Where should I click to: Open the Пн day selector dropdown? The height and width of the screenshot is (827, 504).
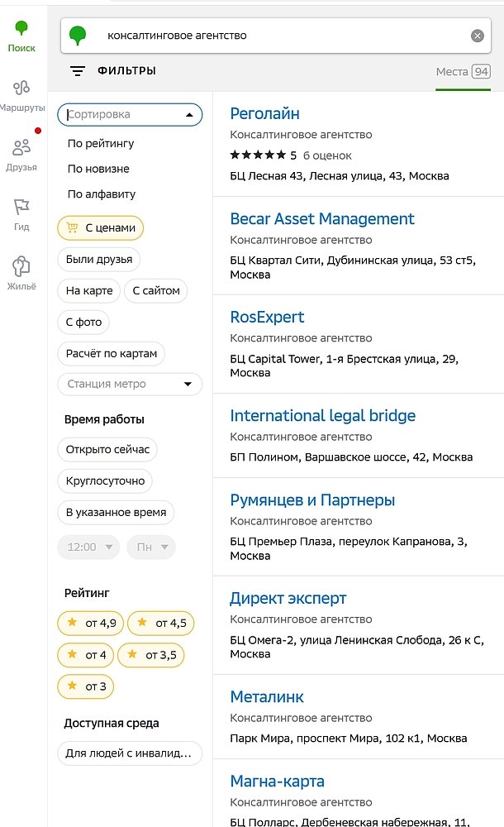[150, 547]
